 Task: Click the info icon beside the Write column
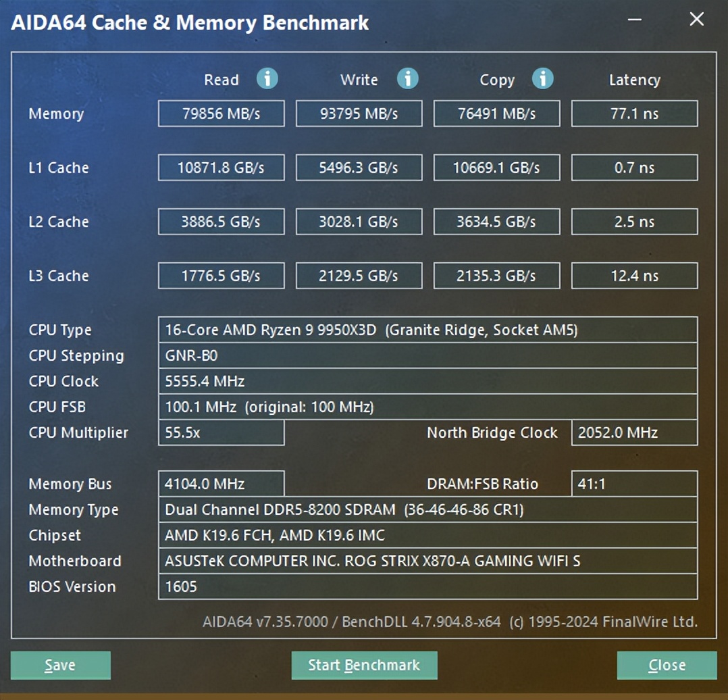pyautogui.click(x=408, y=79)
